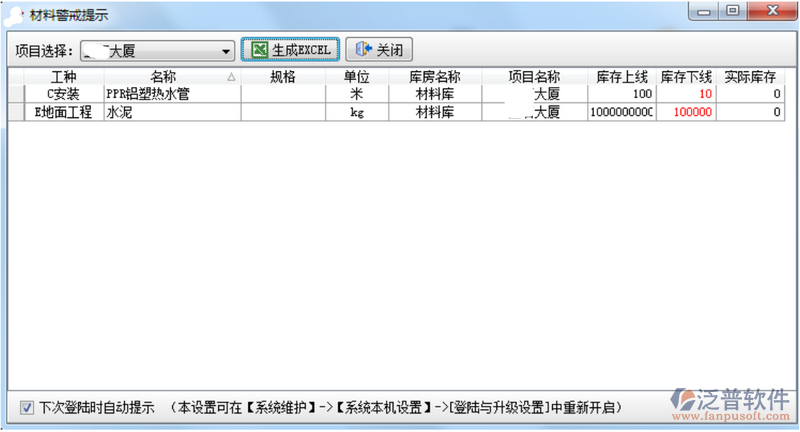Click the door icon on 关闭 button
This screenshot has width=800, height=432.
[x=364, y=49]
